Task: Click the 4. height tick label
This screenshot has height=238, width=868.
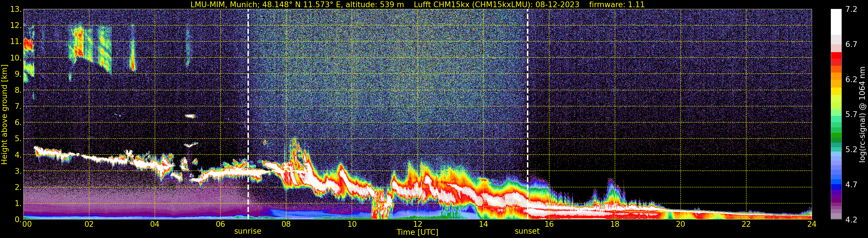Action: tap(18, 155)
